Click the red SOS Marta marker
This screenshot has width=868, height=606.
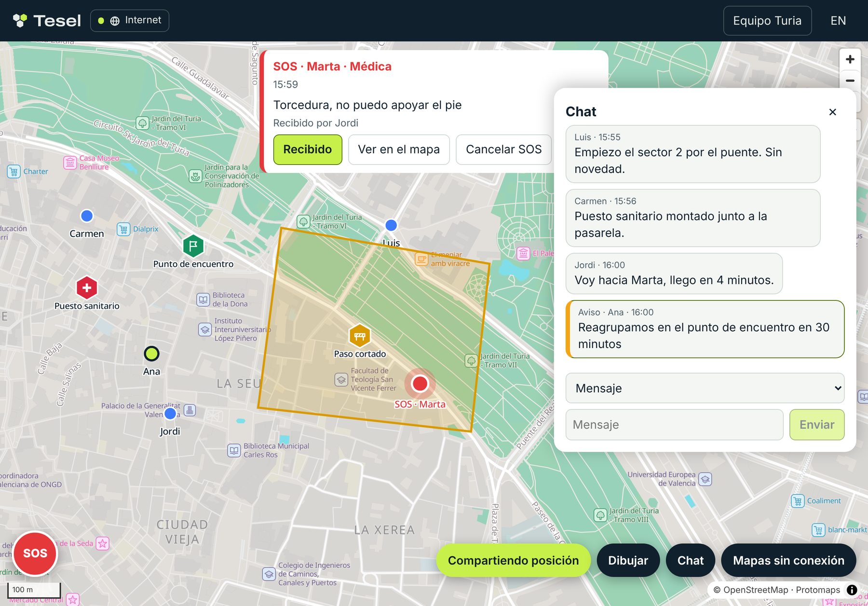420,383
